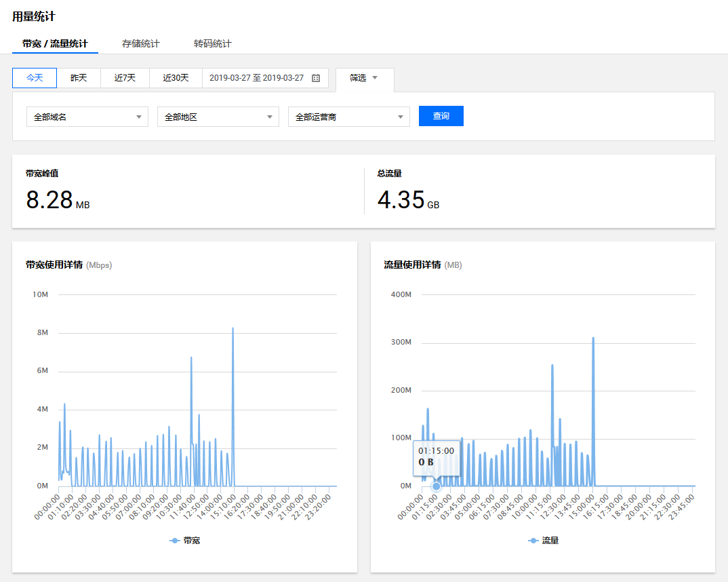728x582 pixels.
Task: Click the 流量使用详情 chart title
Action: point(412,265)
